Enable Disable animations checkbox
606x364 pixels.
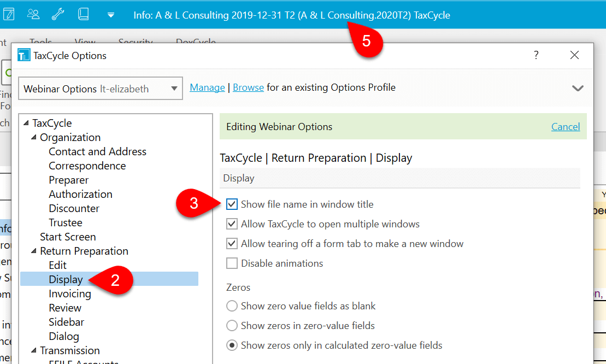[232, 263]
